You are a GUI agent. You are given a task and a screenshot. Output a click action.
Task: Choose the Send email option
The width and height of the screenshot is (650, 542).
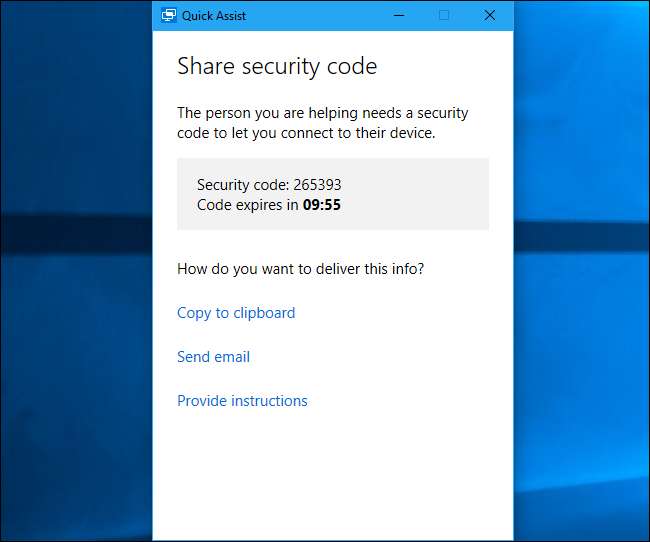click(213, 357)
